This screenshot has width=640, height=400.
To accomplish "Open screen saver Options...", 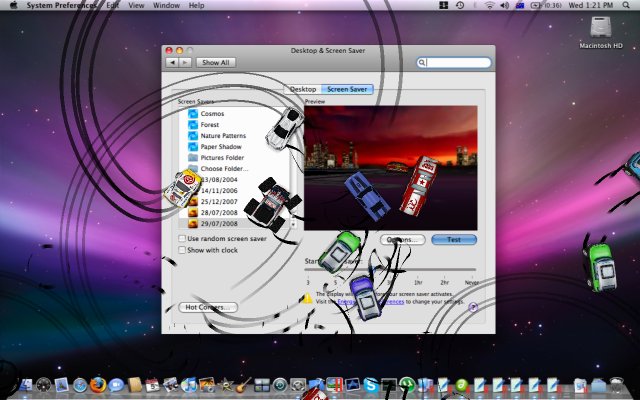I will point(402,240).
